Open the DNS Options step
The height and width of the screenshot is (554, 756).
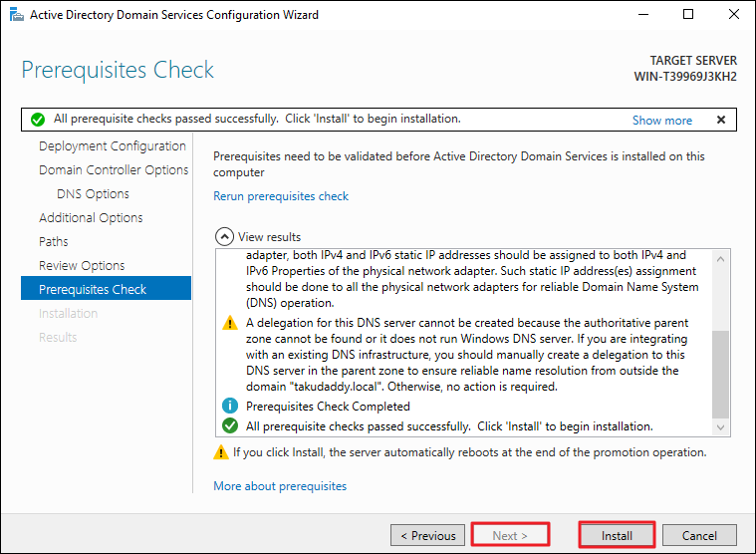tap(93, 194)
